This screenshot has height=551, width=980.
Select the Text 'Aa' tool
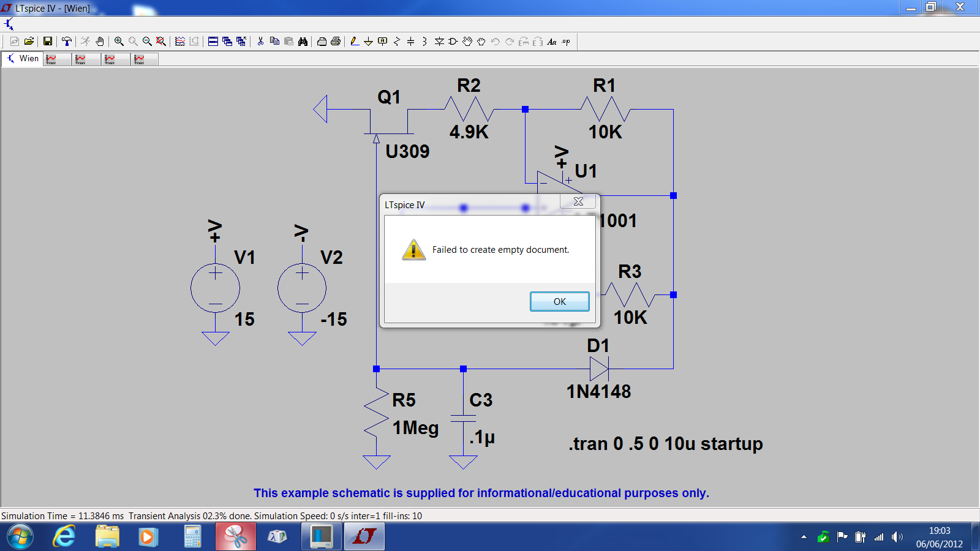pyautogui.click(x=552, y=42)
